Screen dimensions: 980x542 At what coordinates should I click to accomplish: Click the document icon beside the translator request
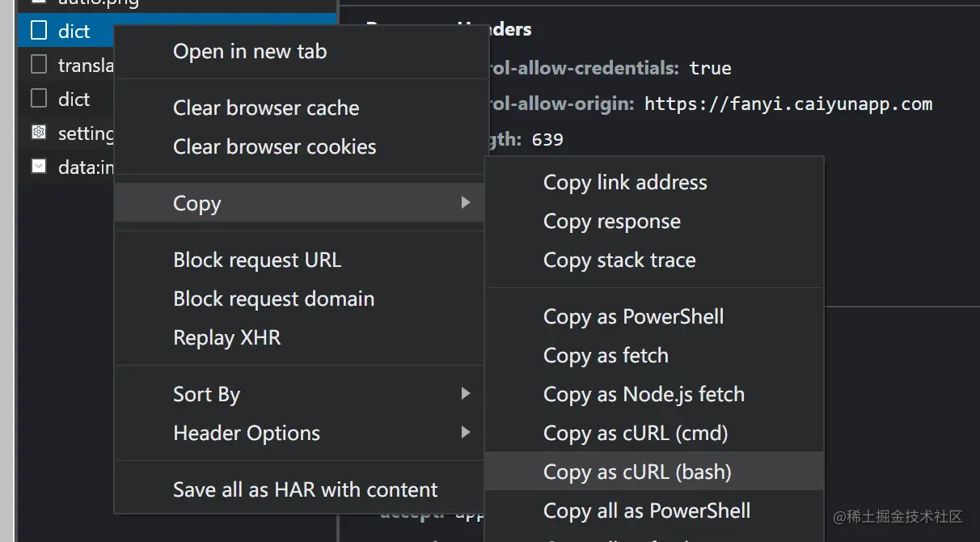pyautogui.click(x=39, y=65)
